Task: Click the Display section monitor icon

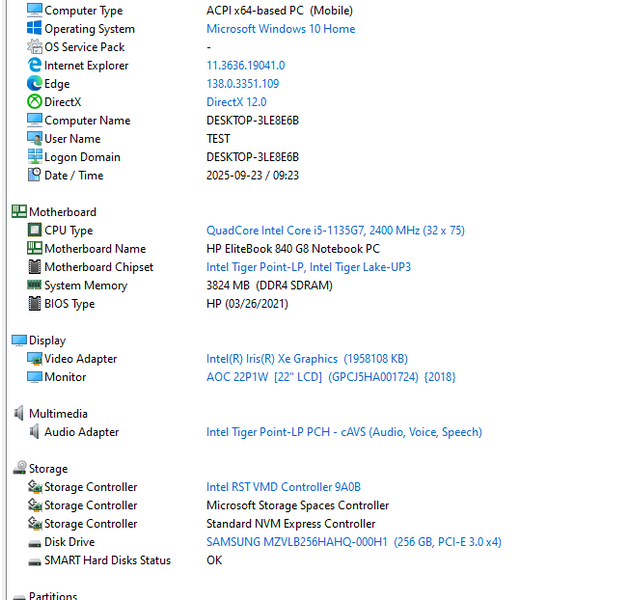Action: coord(19,340)
